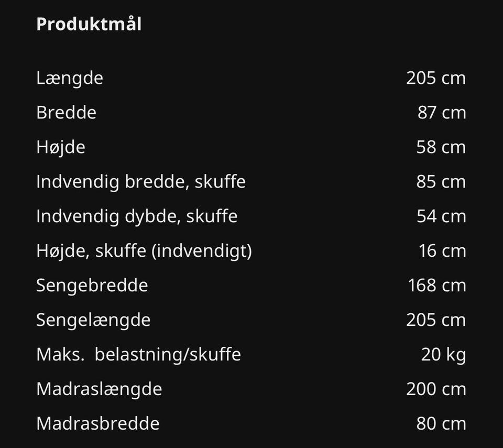This screenshot has width=503, height=448.
Task: Click the Højde row label
Action: point(61,147)
